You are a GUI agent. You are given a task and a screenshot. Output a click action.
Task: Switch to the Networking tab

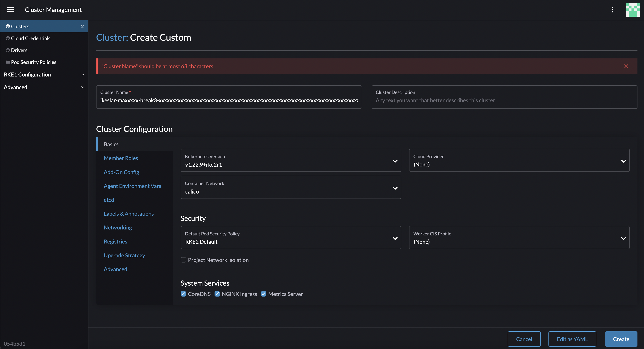click(x=118, y=228)
